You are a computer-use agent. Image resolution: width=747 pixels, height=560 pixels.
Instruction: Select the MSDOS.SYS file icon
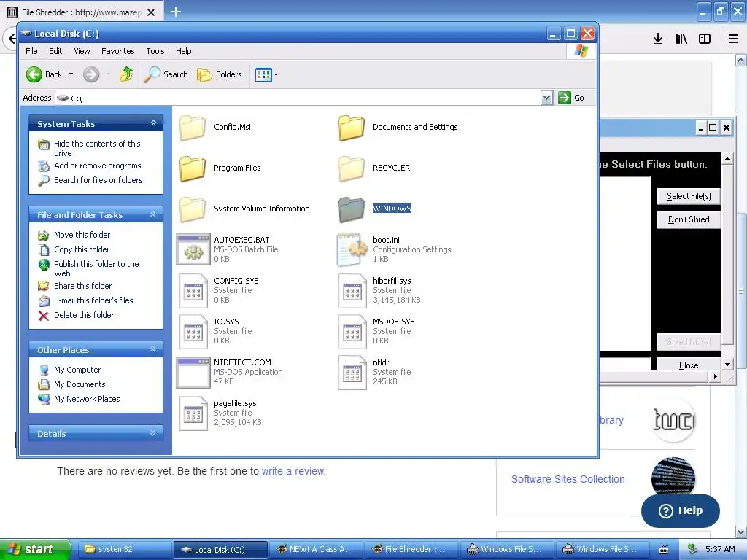pos(352,332)
